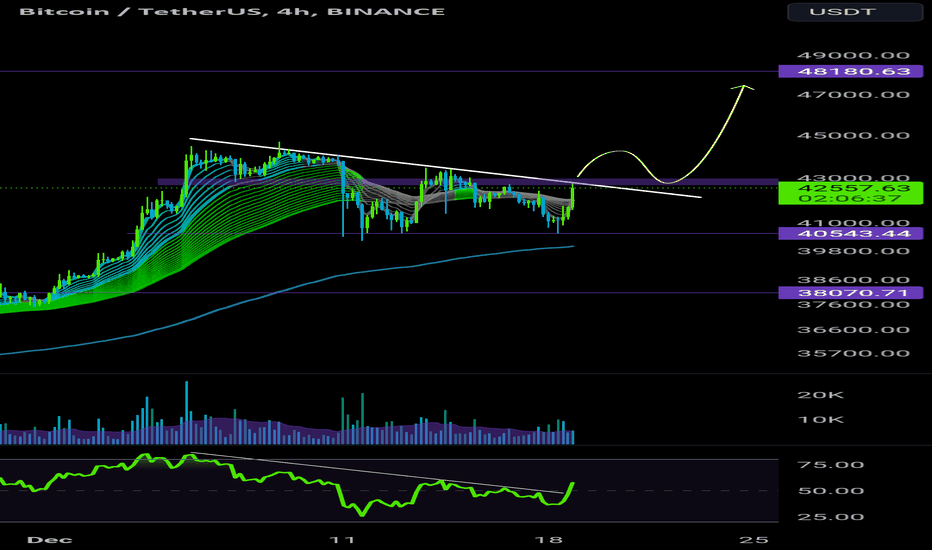
Task: Click the 39800.00 price axis label
Action: pyautogui.click(x=854, y=251)
